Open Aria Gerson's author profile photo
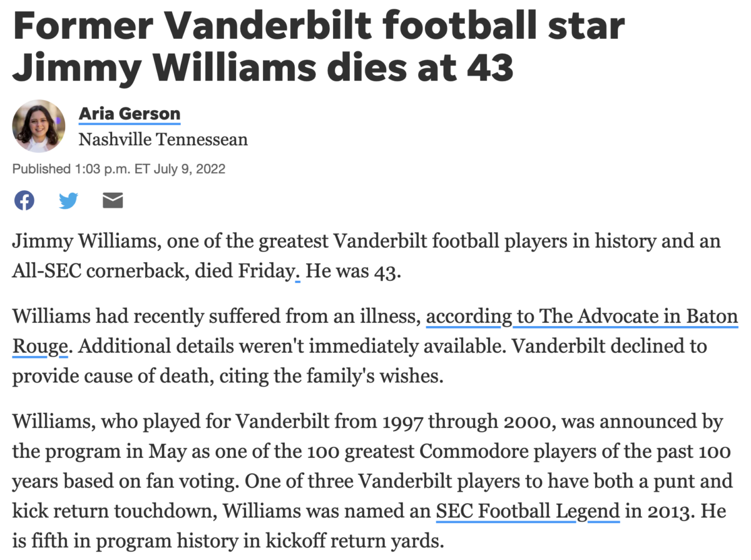 point(39,126)
